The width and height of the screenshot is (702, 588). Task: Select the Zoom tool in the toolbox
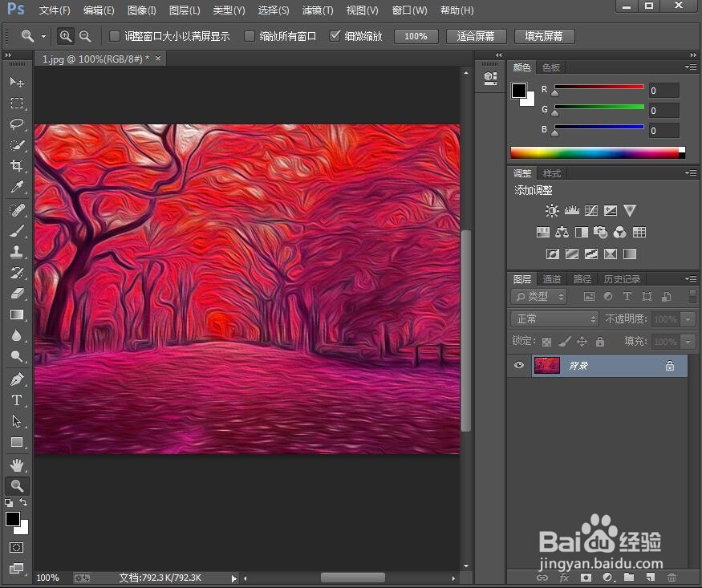[17, 486]
